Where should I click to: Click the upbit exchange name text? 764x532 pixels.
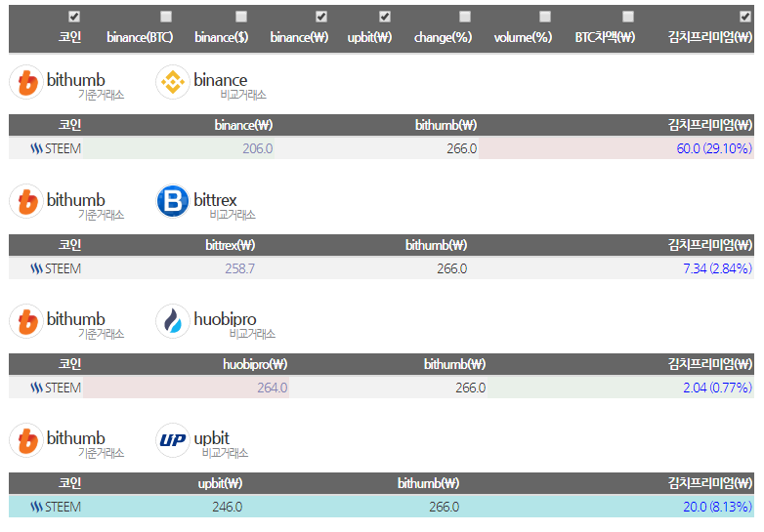tap(211, 438)
